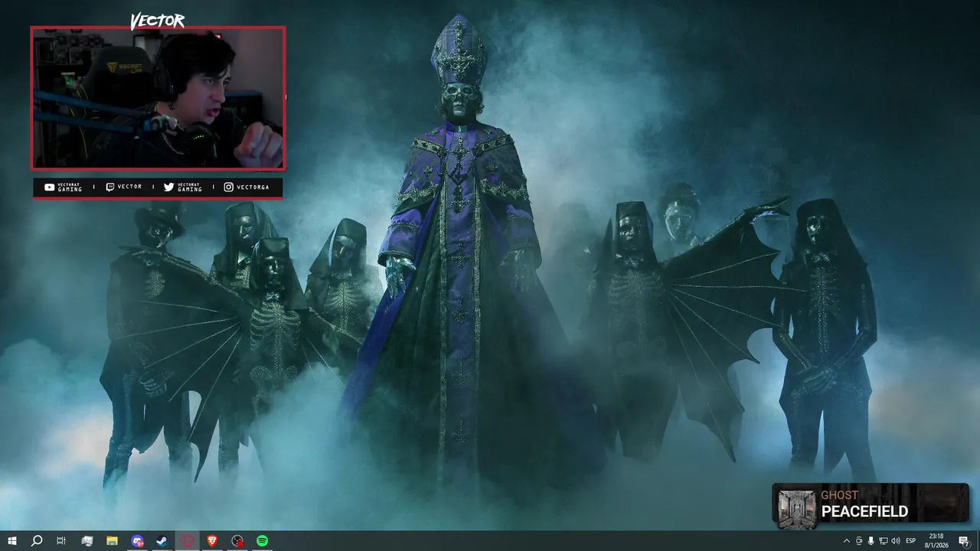This screenshot has width=980, height=551.
Task: Click the YouTube VectorAt Gaming label
Action: pos(64,187)
